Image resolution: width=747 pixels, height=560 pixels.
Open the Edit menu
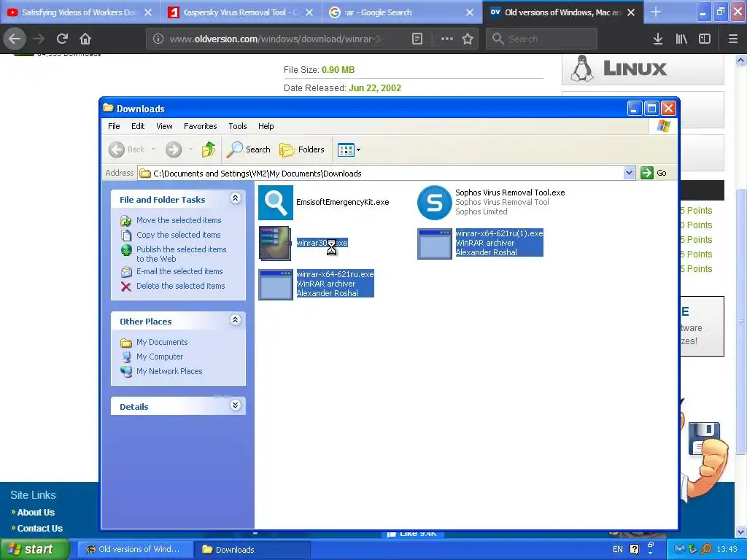click(138, 126)
